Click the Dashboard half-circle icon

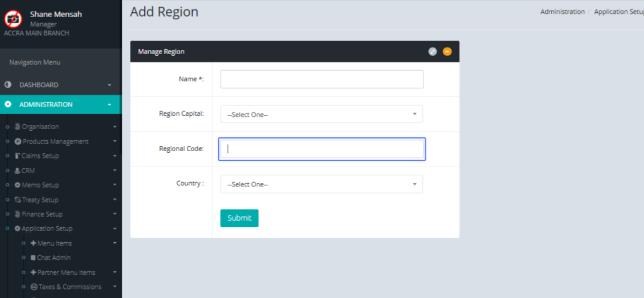(x=8, y=85)
